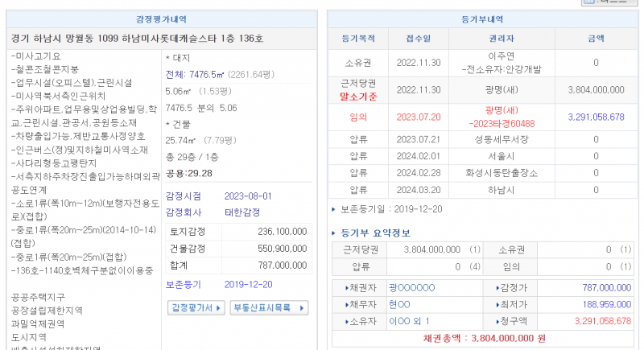
Task: Select the 등기부내역 panel header
Action: pos(485,19)
